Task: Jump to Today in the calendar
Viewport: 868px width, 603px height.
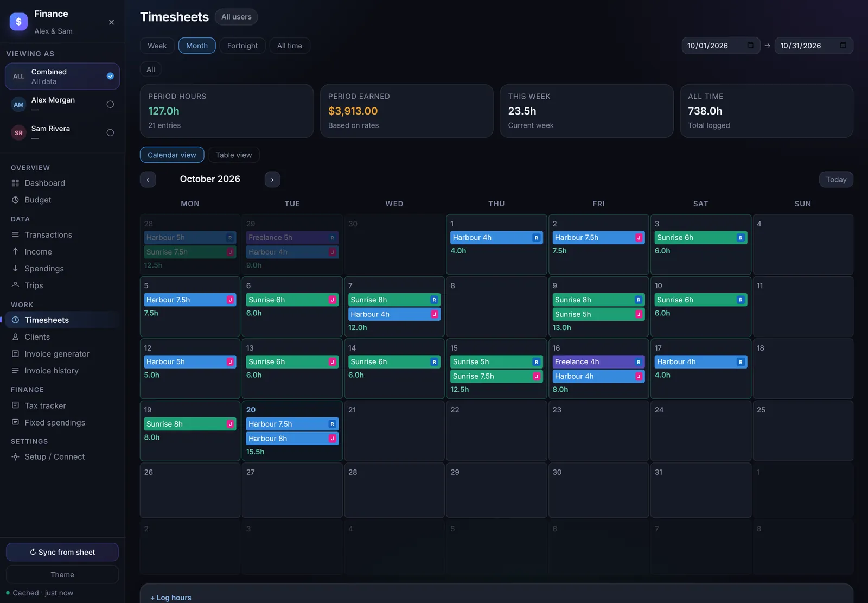Action: 836,180
